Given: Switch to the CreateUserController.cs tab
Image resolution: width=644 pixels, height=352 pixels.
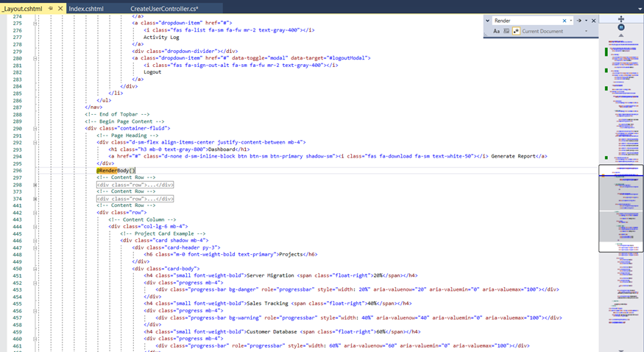Looking at the screenshot, I should coord(164,9).
